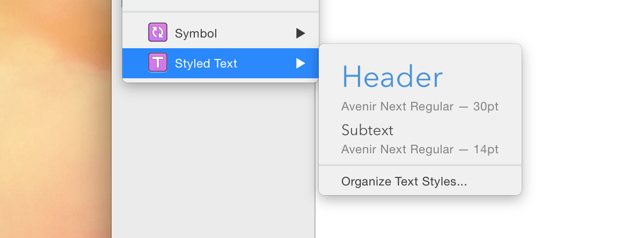The width and height of the screenshot is (644, 238).
Task: Click white canvas below the text styles submenu
Action: [429, 220]
